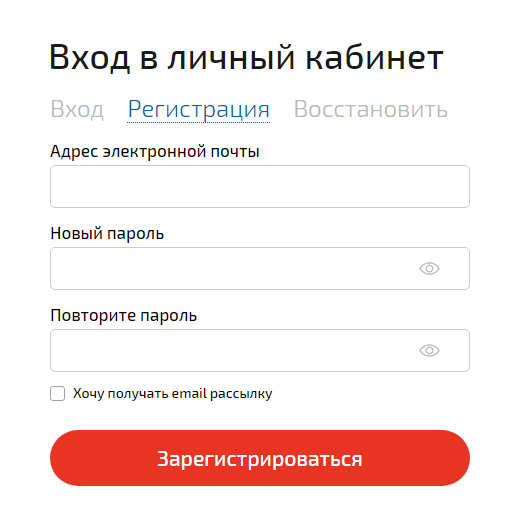Screen dimensions: 519x506
Task: Submit the form with Зарегистрироваться button
Action: [x=260, y=458]
